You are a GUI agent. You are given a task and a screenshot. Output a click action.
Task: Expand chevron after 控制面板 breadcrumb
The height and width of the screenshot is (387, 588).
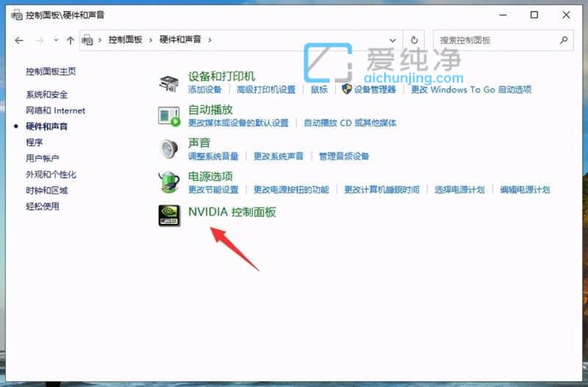click(x=151, y=40)
